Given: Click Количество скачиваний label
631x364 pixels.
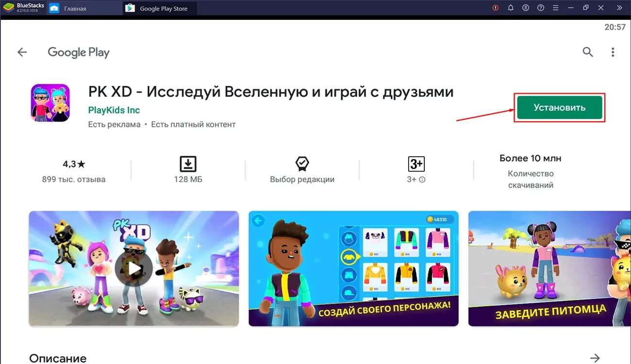Looking at the screenshot, I should point(531,179).
